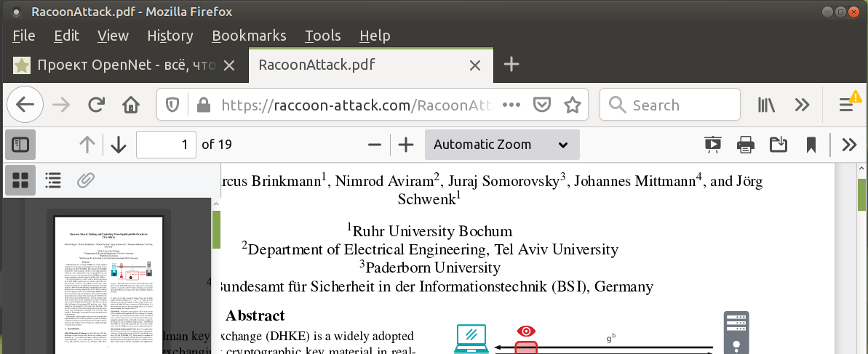Expand the browser toolbar overflow chevron

click(802, 105)
